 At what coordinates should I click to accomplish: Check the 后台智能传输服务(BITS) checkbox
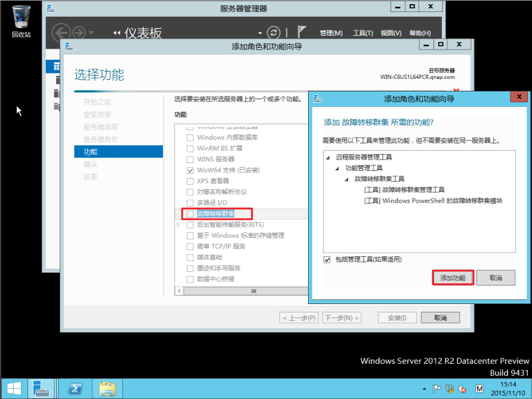[190, 225]
